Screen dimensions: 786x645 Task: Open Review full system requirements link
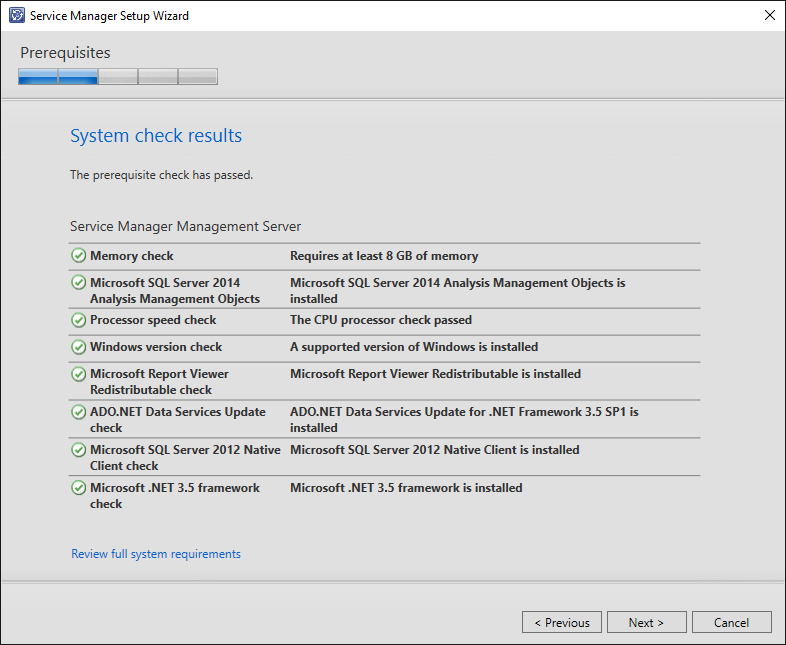156,554
